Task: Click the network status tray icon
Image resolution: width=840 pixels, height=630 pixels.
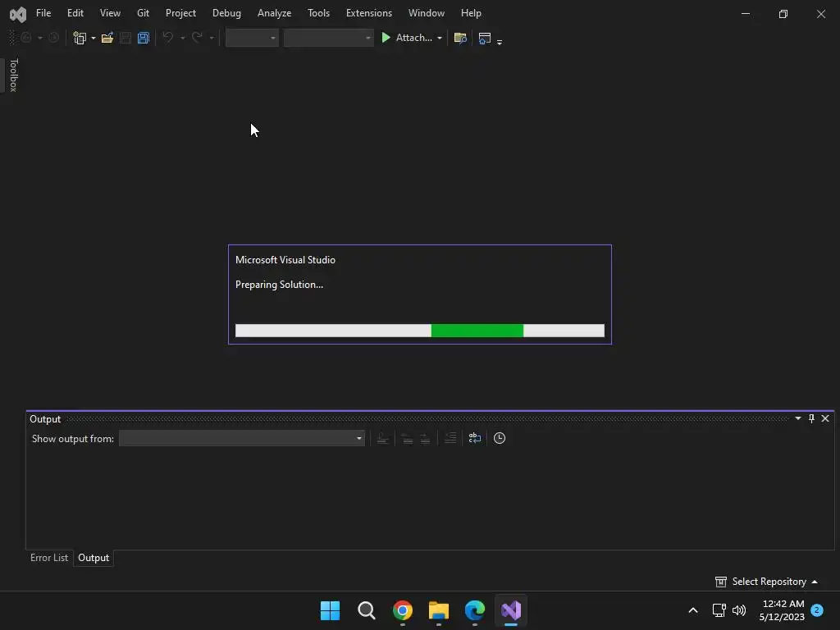Action: tap(719, 610)
